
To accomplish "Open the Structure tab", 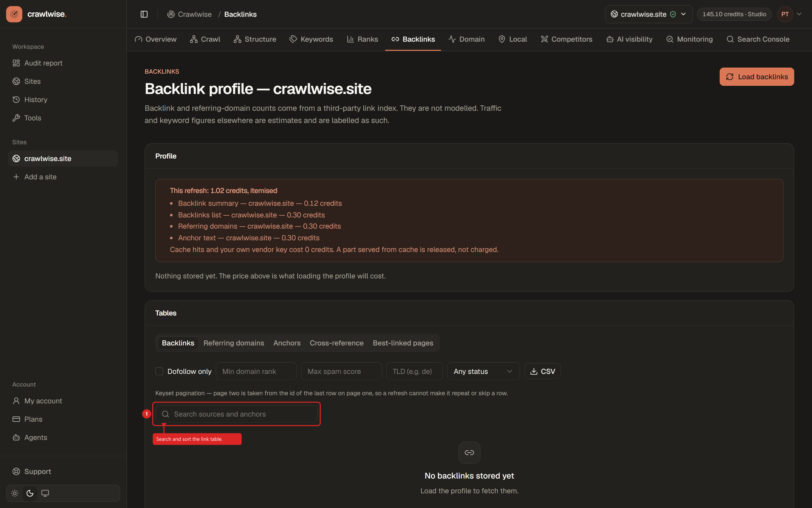I will tap(255, 39).
